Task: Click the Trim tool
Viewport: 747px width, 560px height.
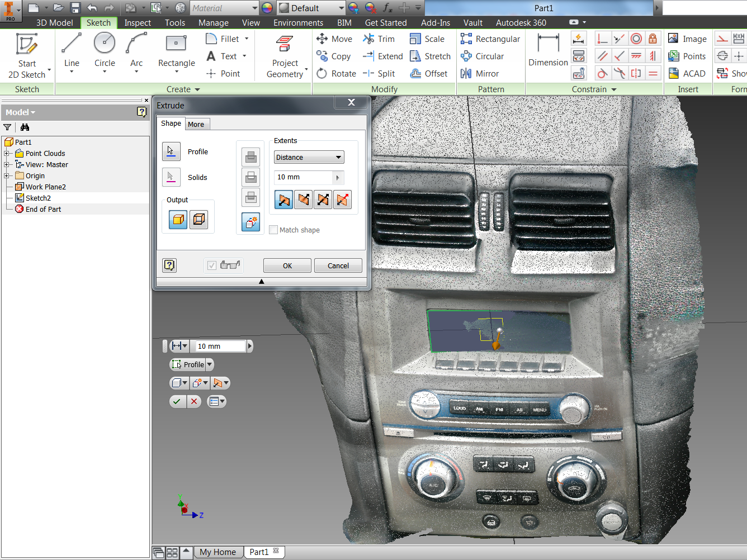Action: pyautogui.click(x=379, y=39)
